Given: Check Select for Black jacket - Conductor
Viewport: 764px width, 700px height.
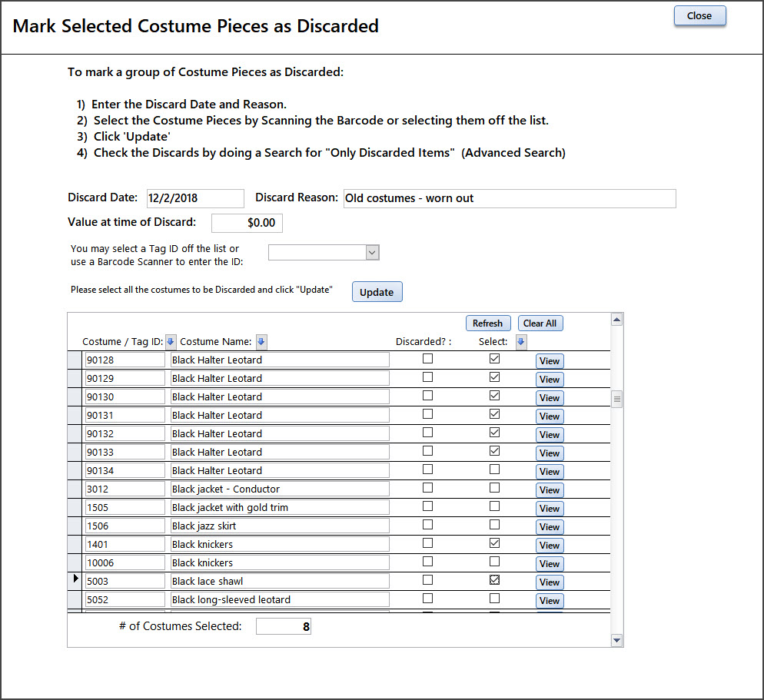Looking at the screenshot, I should [494, 488].
